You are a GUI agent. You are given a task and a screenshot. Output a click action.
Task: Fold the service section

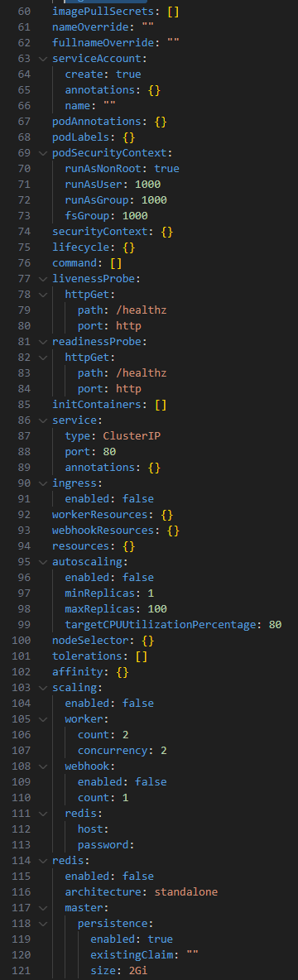(42, 420)
